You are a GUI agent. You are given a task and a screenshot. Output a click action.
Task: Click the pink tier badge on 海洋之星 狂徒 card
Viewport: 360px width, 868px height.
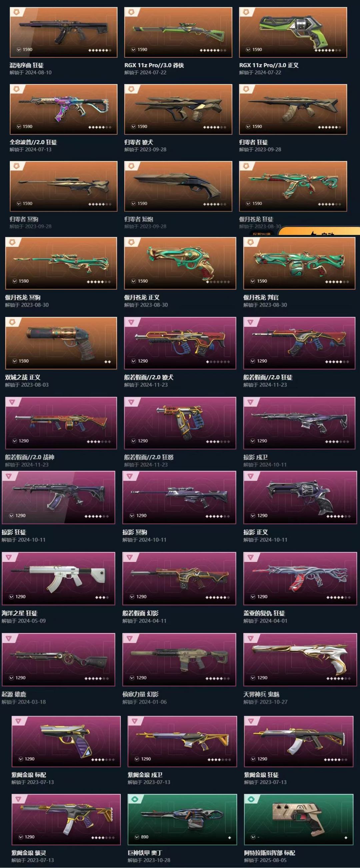9,557
